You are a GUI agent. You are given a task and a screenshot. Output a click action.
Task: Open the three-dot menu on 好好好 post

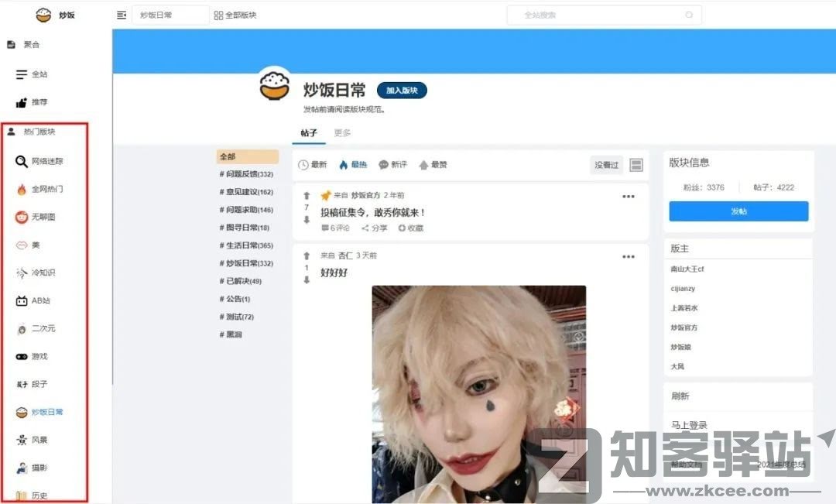pyautogui.click(x=629, y=257)
